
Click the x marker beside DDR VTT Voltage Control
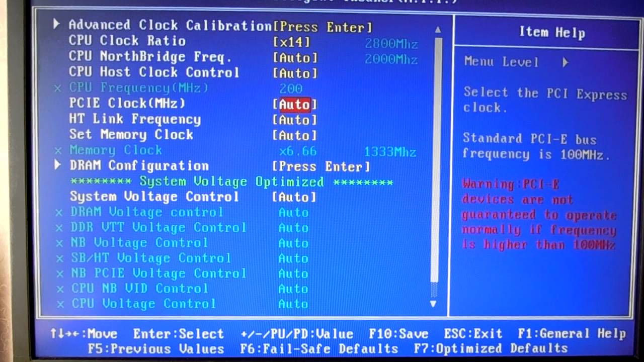pos(59,228)
